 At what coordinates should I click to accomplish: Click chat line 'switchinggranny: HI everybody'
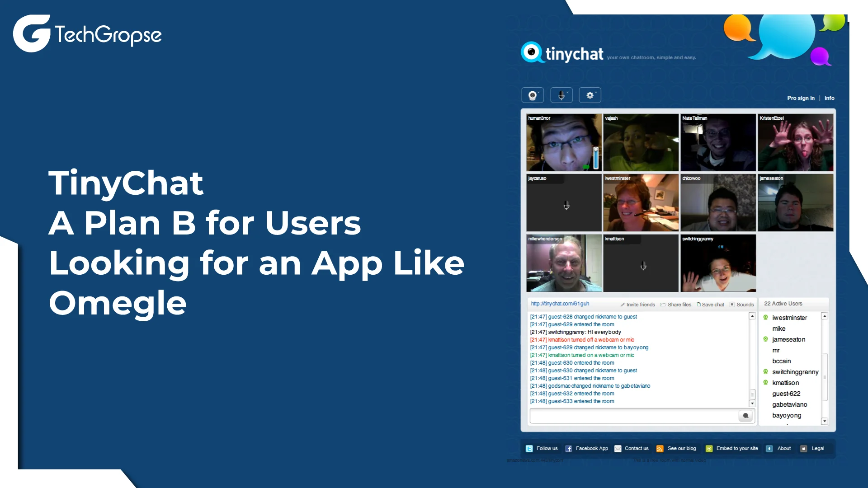pyautogui.click(x=576, y=332)
